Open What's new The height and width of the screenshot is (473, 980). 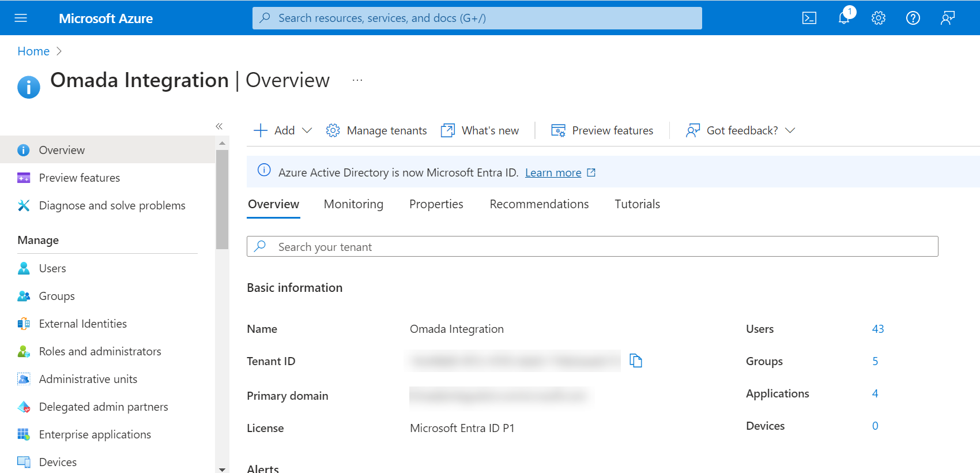point(480,130)
